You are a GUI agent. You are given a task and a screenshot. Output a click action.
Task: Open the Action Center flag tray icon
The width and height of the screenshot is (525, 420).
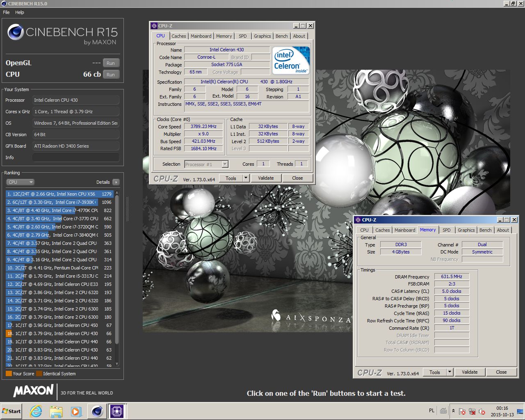(462, 411)
